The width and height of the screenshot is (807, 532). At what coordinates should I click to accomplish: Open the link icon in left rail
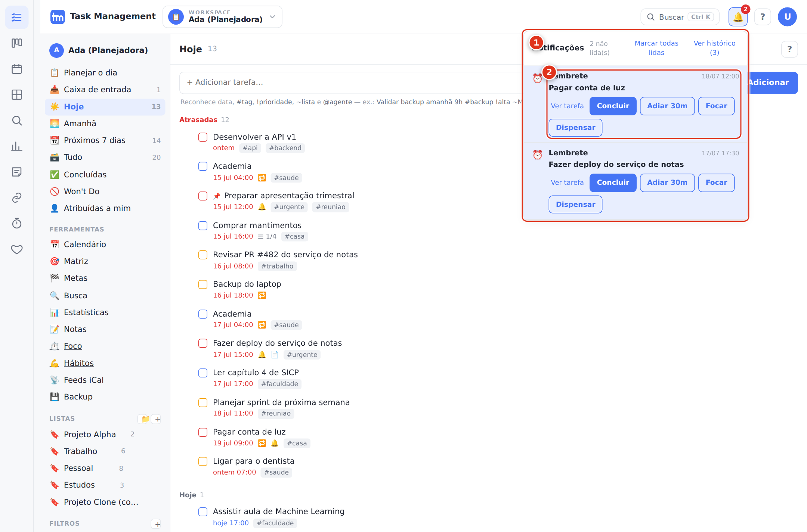[x=17, y=197]
